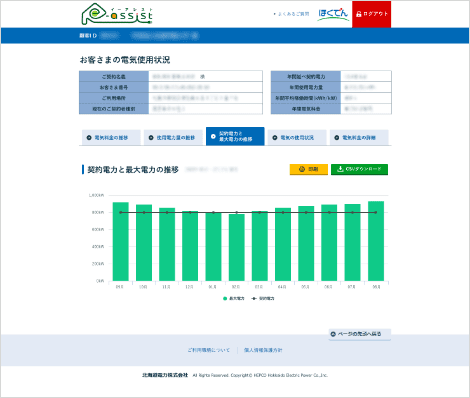Click the ページの先頭へ戻る button
The image size is (470, 398).
point(360,334)
